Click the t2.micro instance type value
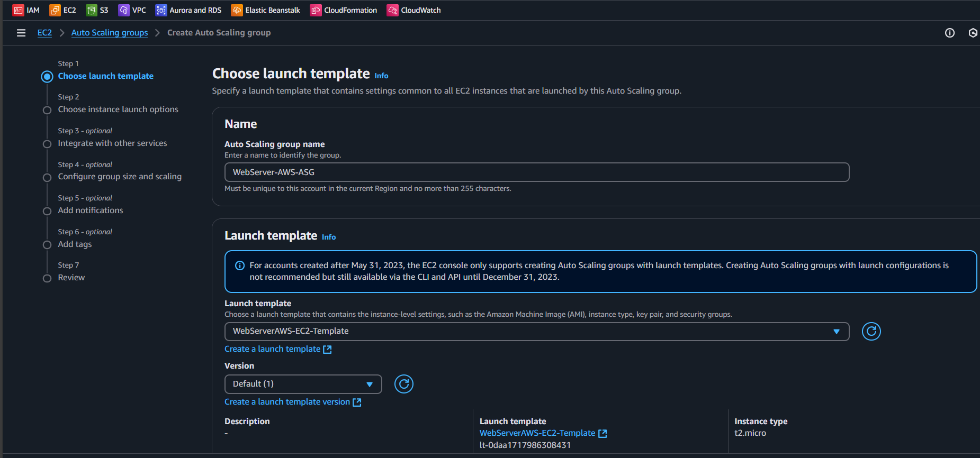This screenshot has height=458, width=980. pos(750,433)
